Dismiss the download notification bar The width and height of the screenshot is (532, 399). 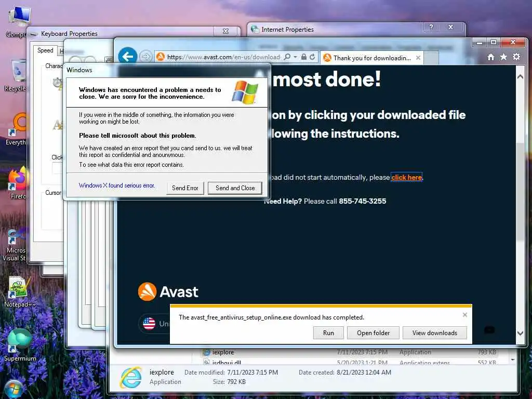coord(465,315)
